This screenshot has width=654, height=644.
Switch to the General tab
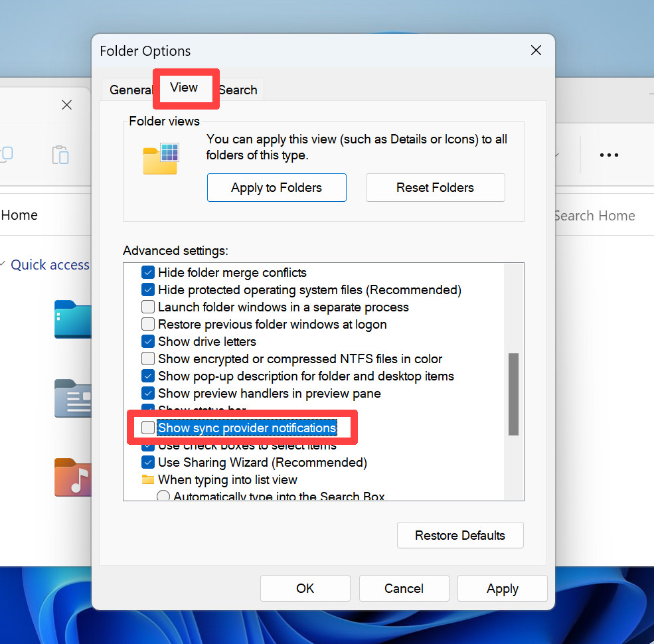coord(130,90)
